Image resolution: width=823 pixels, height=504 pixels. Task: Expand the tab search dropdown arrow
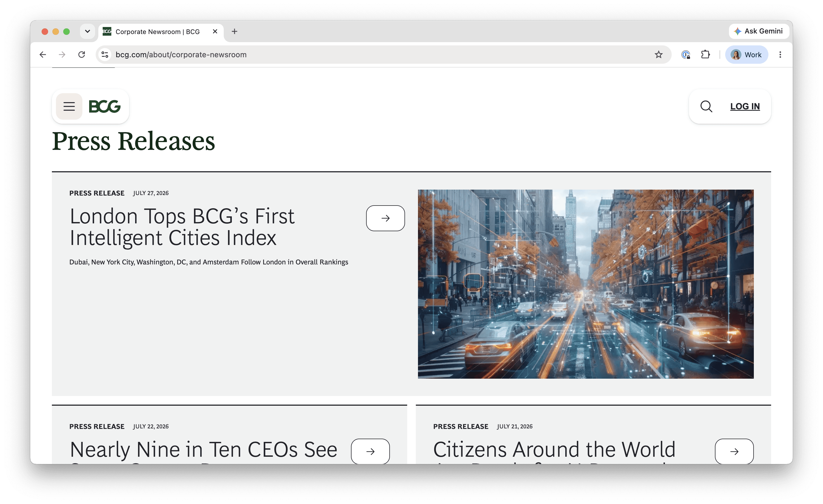[x=88, y=31]
